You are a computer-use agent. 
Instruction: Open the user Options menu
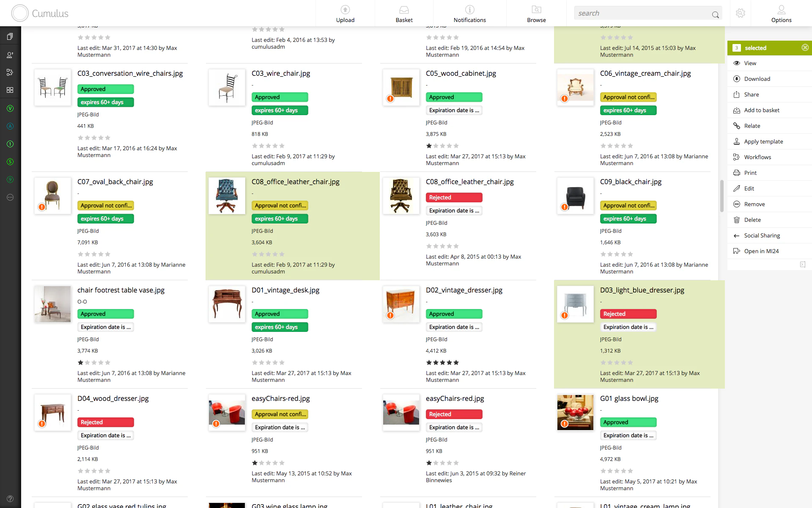coord(781,14)
